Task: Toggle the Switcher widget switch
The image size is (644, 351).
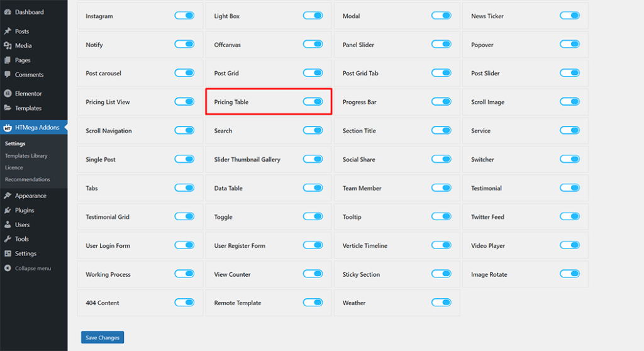Action: tap(570, 159)
